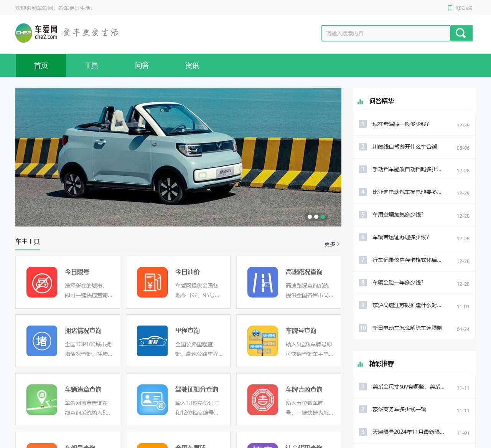Open article 美系全尺寸suv有哪些
The image size is (491, 448).
point(409,387)
